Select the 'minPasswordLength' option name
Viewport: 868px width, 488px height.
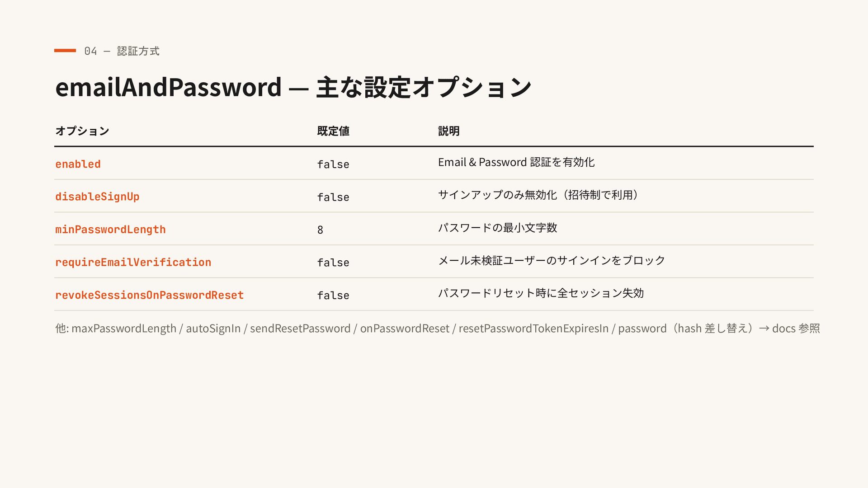(110, 230)
